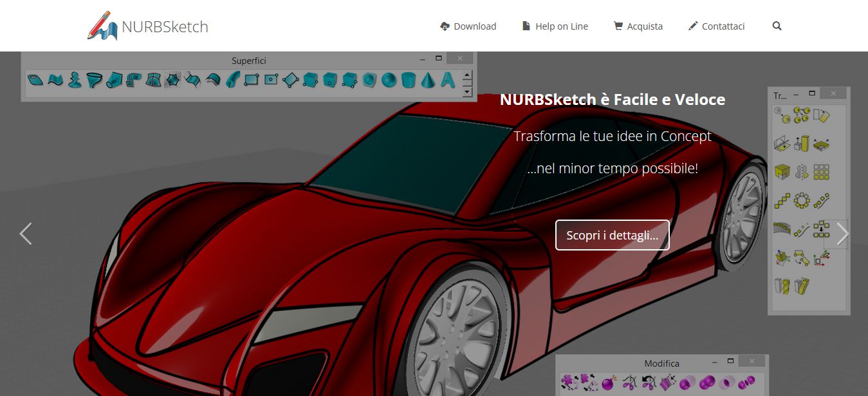The height and width of the screenshot is (396, 868).
Task: Select the letter A text-object icon
Action: (448, 80)
